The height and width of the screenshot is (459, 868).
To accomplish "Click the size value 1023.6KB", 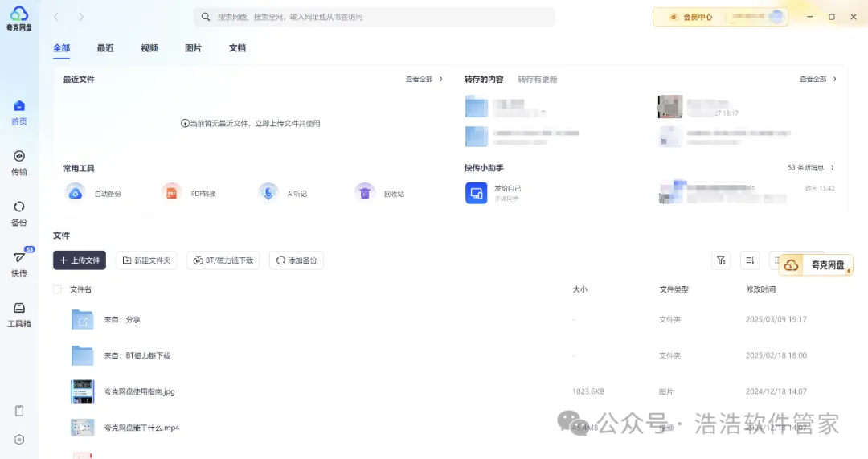I will (588, 391).
